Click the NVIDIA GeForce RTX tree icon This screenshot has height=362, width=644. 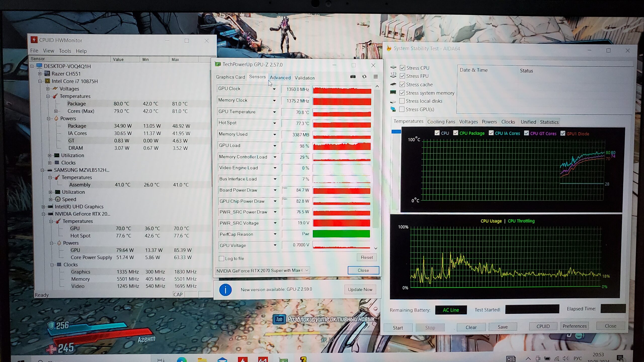(51, 214)
